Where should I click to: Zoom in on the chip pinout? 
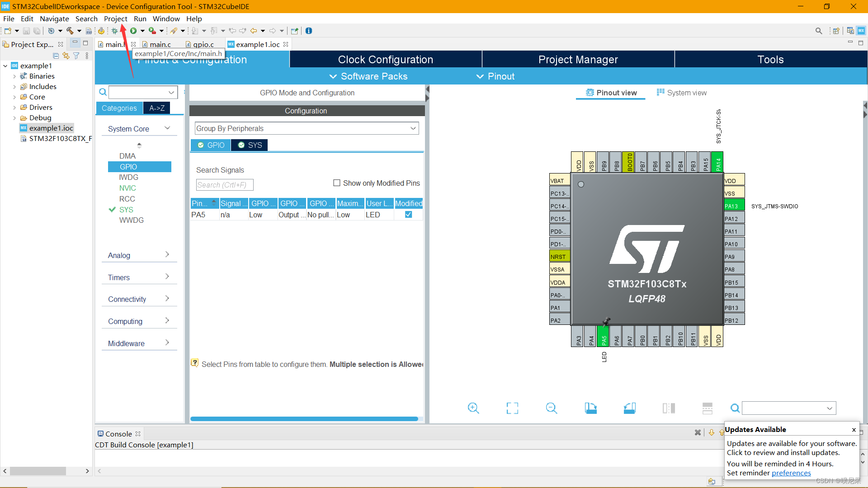[473, 408]
